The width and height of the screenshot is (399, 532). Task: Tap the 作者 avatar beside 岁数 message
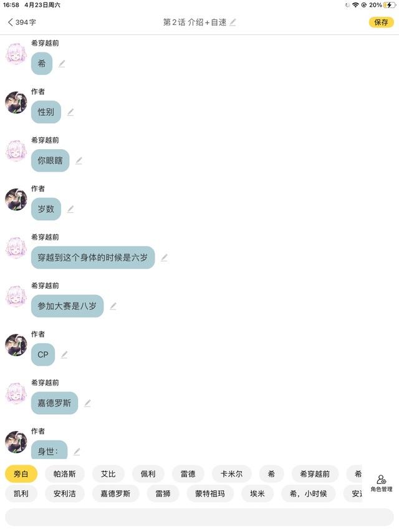click(x=16, y=200)
